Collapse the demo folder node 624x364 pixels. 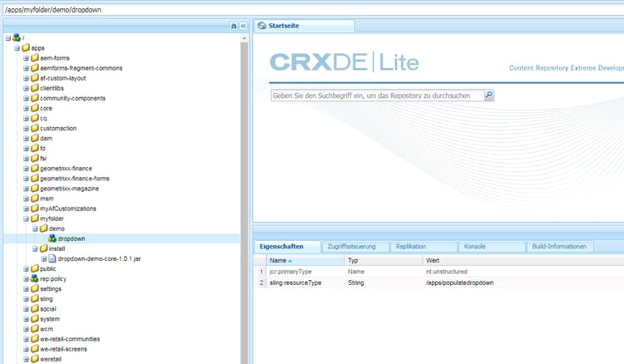click(x=35, y=229)
